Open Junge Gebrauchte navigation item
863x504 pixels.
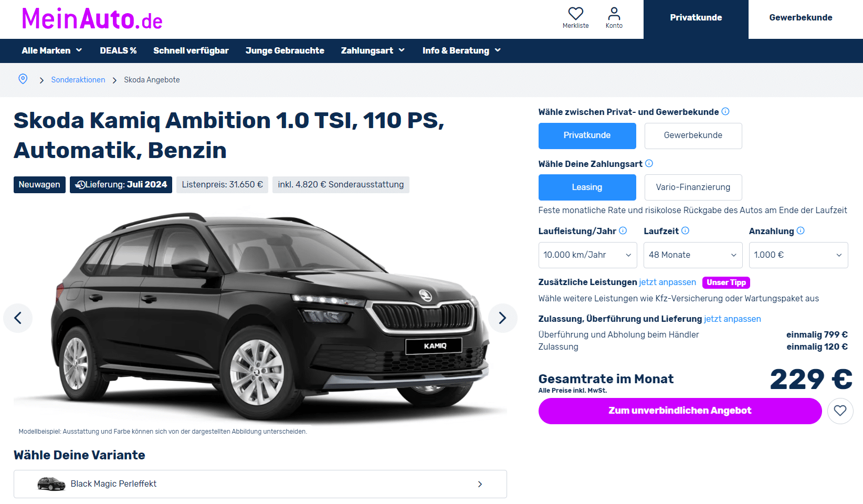click(285, 50)
